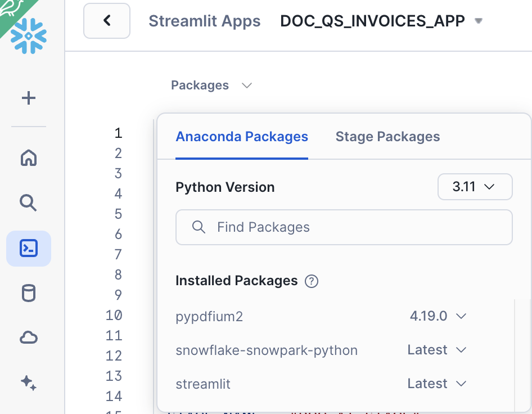The height and width of the screenshot is (414, 532).
Task: Change pypdfium2 version 4.19.0 dropdown
Action: point(438,316)
